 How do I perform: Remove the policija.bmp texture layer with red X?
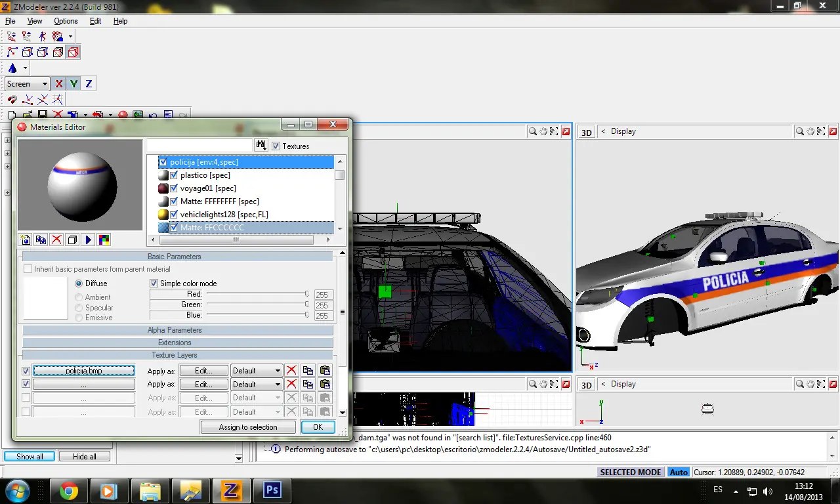coord(291,371)
